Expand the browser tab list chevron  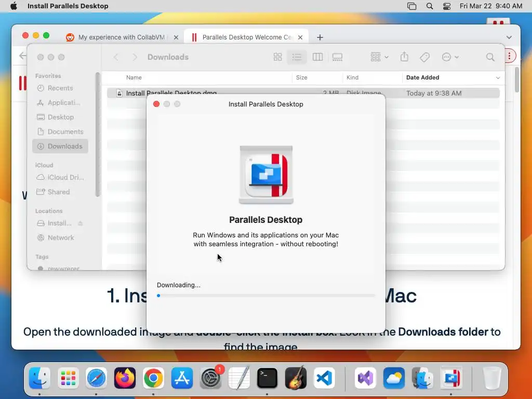coord(509,37)
